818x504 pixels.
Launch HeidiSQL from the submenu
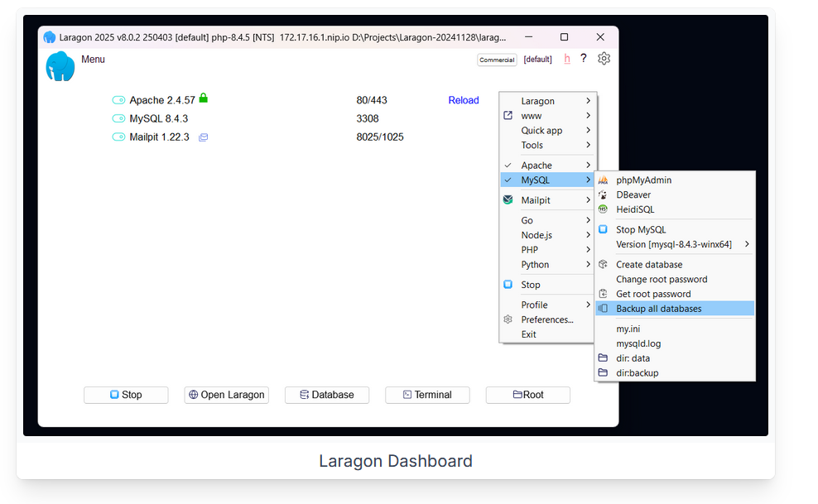[x=634, y=210]
